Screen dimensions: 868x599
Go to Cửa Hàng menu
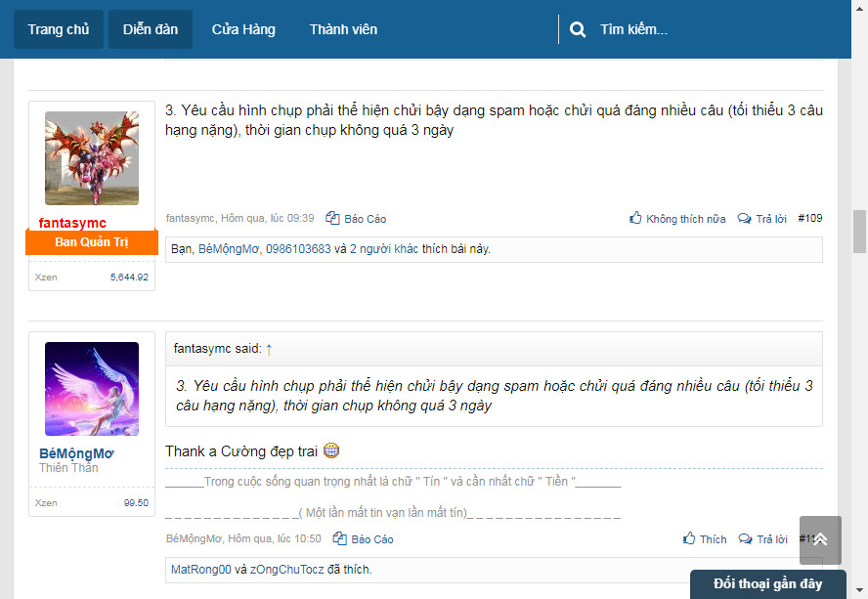pyautogui.click(x=243, y=29)
